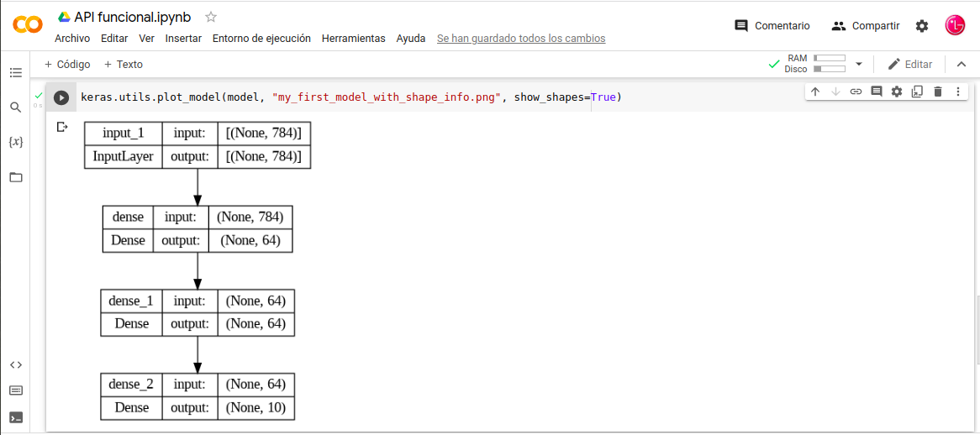The height and width of the screenshot is (435, 980).
Task: Click inside the code cell text
Action: coord(420,97)
